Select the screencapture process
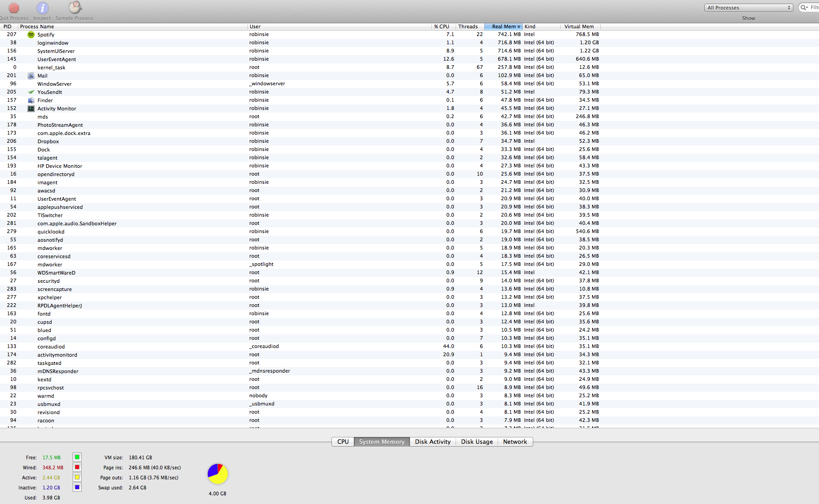 [x=55, y=289]
